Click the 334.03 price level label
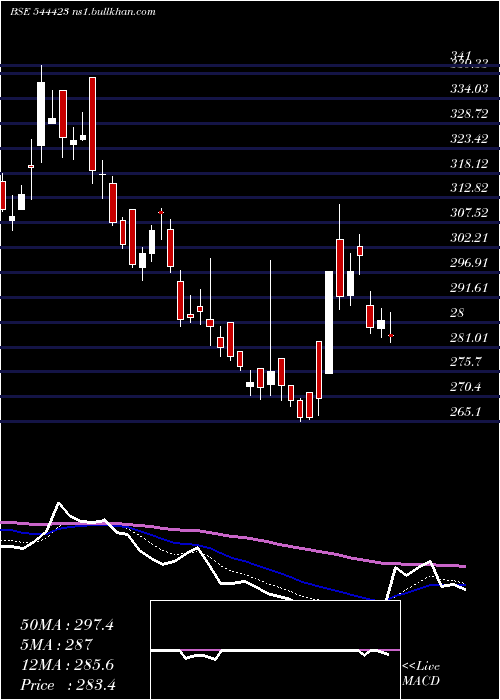The image size is (500, 700). pos(469,89)
